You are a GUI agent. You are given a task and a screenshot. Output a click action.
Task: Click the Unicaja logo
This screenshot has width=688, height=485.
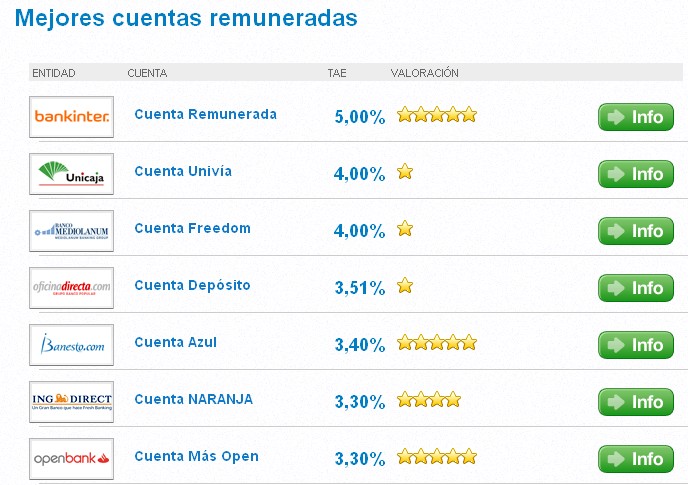72,173
